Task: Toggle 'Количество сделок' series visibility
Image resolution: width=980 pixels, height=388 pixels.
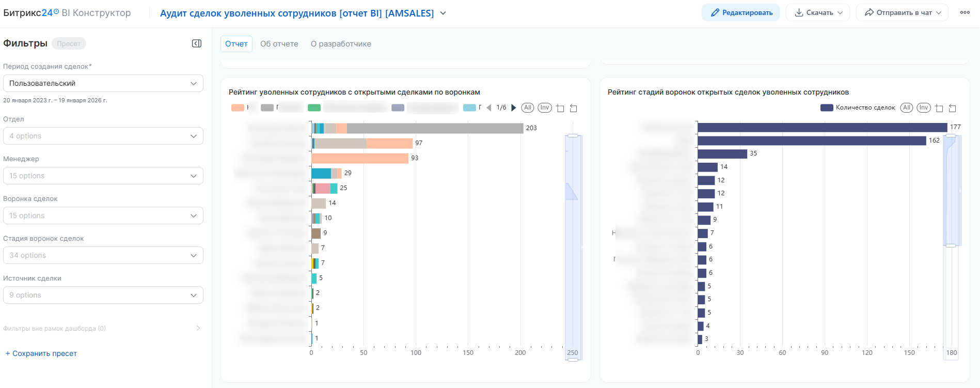Action: click(x=858, y=107)
